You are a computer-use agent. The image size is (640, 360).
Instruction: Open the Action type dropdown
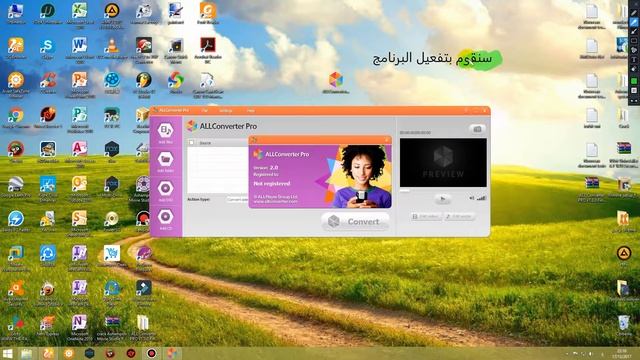tap(238, 200)
